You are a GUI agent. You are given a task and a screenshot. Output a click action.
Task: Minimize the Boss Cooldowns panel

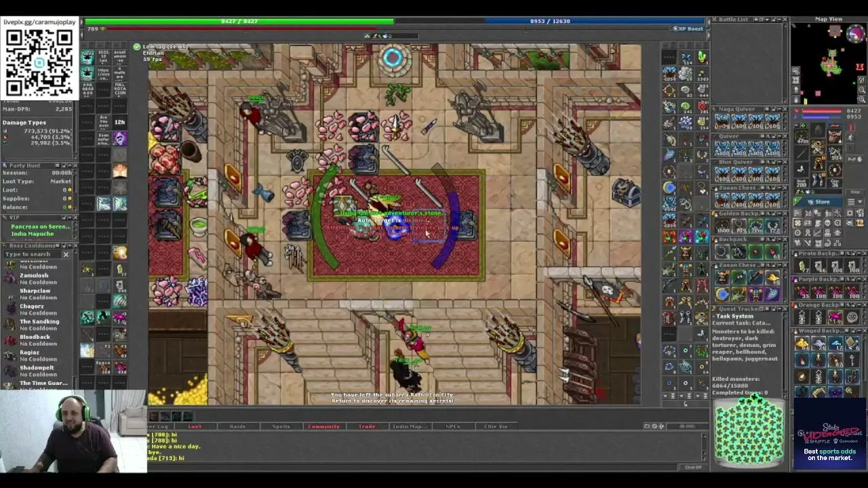68,245
